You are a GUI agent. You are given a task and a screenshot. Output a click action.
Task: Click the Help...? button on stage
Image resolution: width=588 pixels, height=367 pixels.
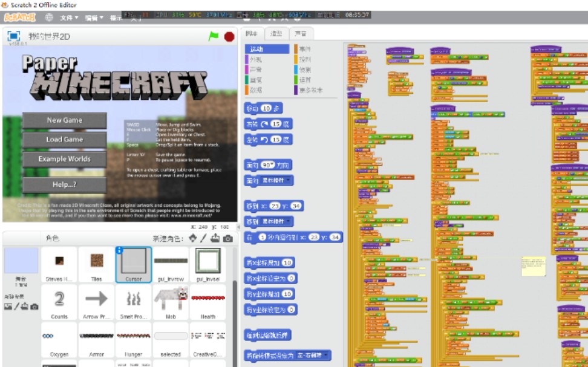[x=65, y=184]
